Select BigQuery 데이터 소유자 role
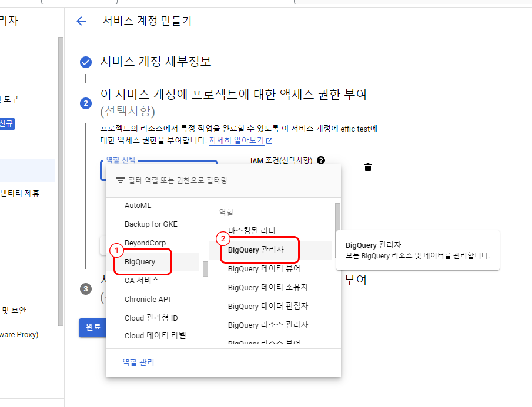Viewport: 532px width, 407px height. tap(267, 287)
